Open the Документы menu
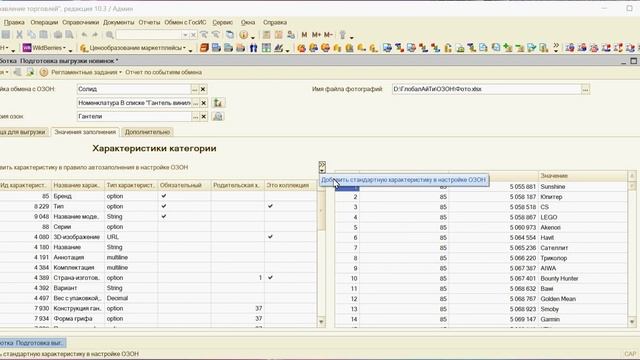Image resolution: width=640 pixels, height=360 pixels. point(118,22)
